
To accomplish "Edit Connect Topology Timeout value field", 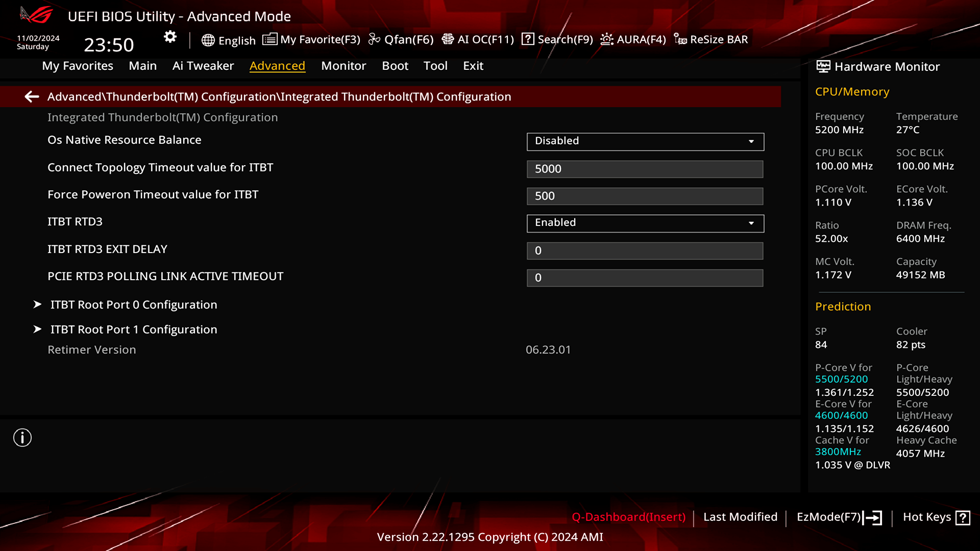I will (645, 168).
